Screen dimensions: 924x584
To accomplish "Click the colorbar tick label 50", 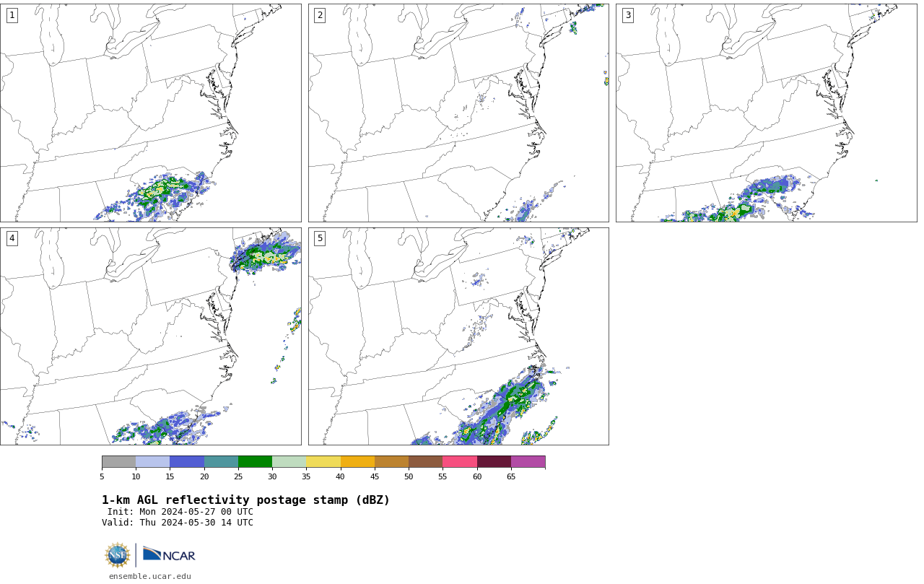I will pos(409,476).
